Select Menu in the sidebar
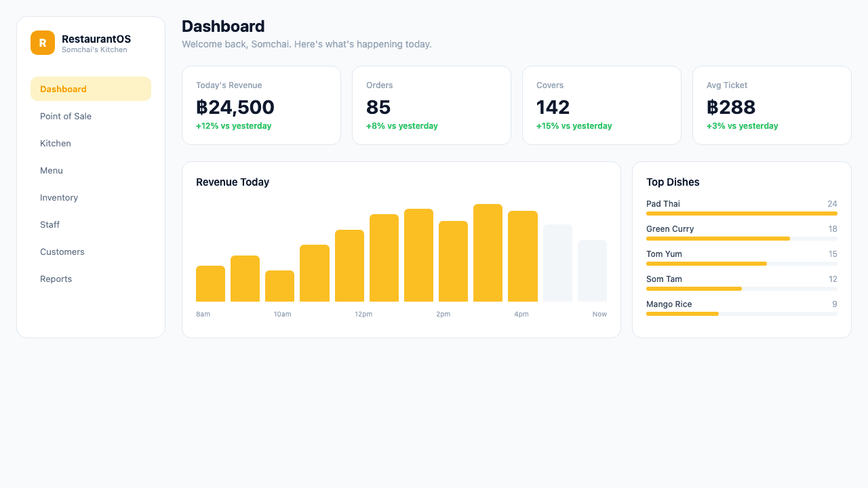This screenshot has height=488, width=868. [91, 170]
